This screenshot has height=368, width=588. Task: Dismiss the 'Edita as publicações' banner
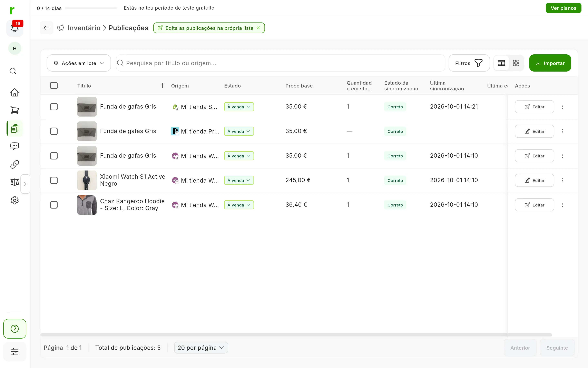click(x=258, y=28)
